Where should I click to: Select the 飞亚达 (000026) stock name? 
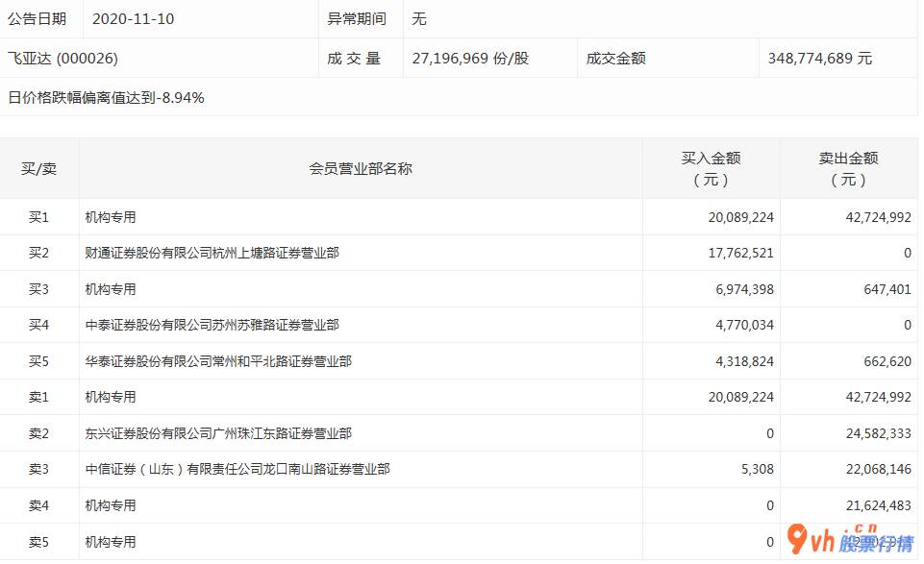coord(62,59)
